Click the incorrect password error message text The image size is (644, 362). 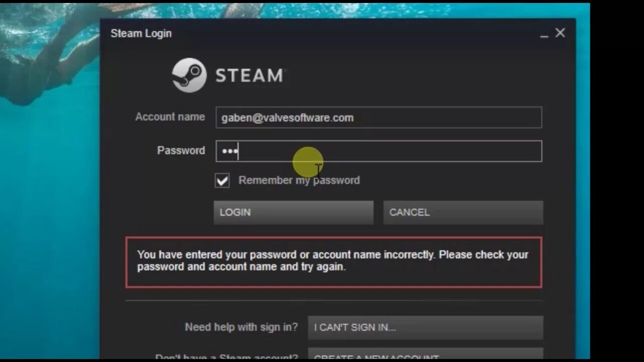click(333, 260)
